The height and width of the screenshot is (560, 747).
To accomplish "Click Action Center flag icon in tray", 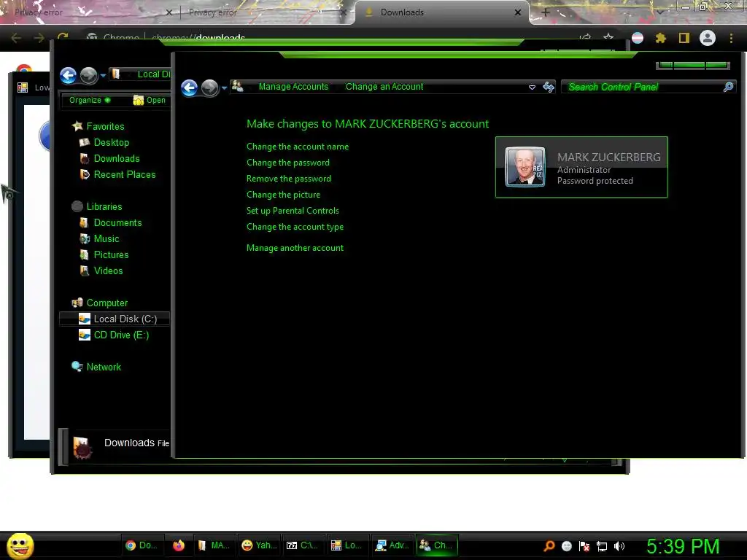I will point(584,546).
